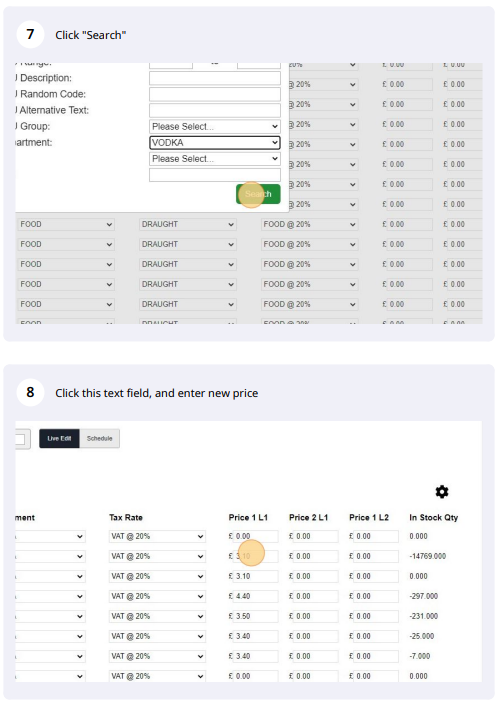Click the Price 1 L1 field showing 3.50
This screenshot has height=704, width=499.
pos(256,616)
